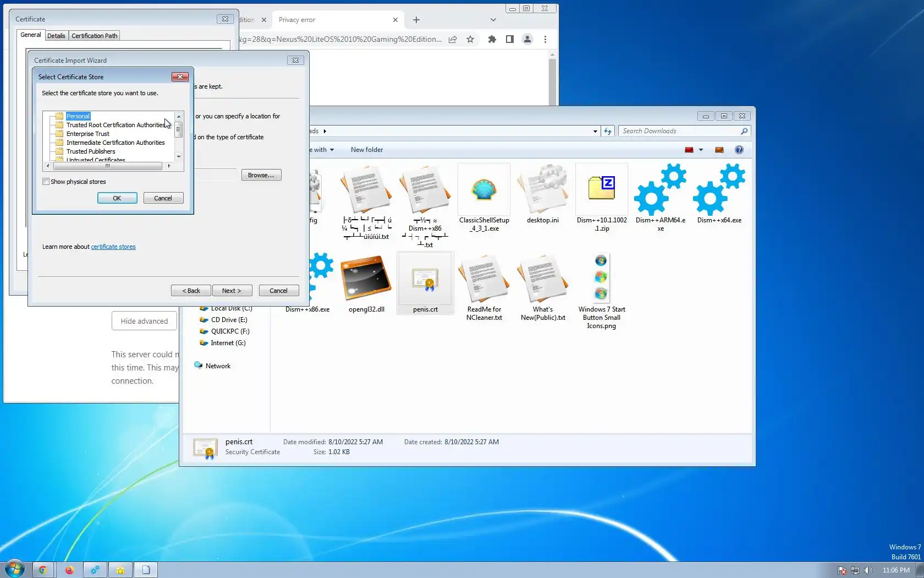Screen dimensions: 924x578
Task: Click the Explorer folder taskbar button
Action: tap(120, 570)
